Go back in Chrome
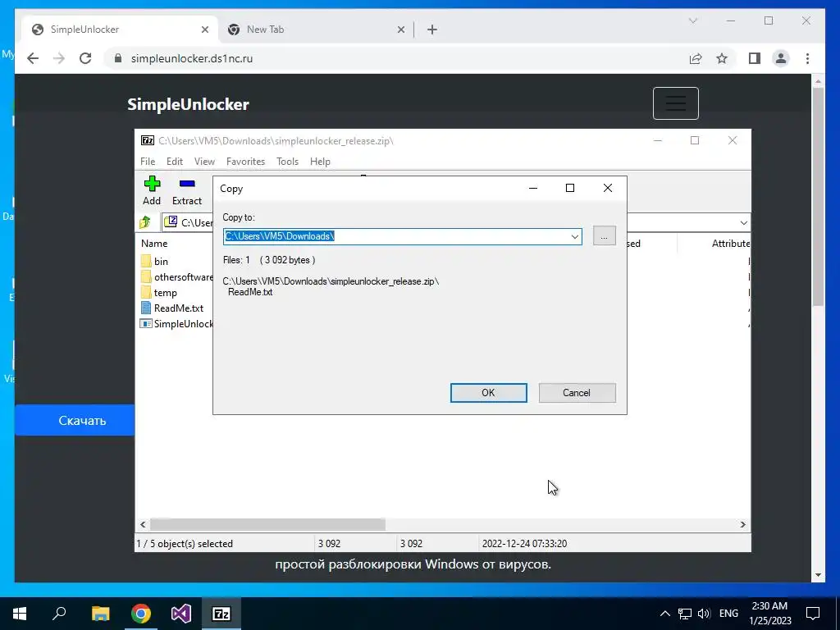This screenshot has height=630, width=840. [x=33, y=58]
